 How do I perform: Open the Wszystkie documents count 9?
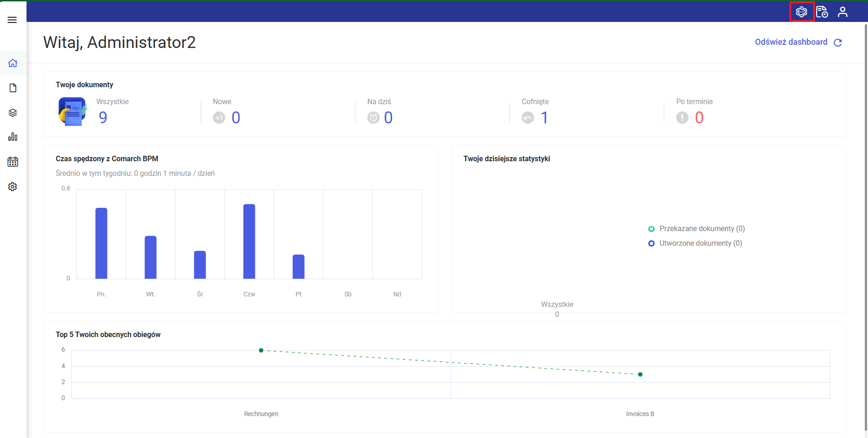pyautogui.click(x=103, y=118)
